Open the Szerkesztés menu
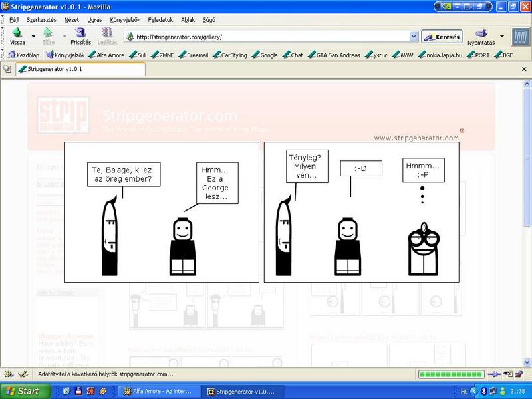Viewport: 532px width, 399px height. [41, 20]
